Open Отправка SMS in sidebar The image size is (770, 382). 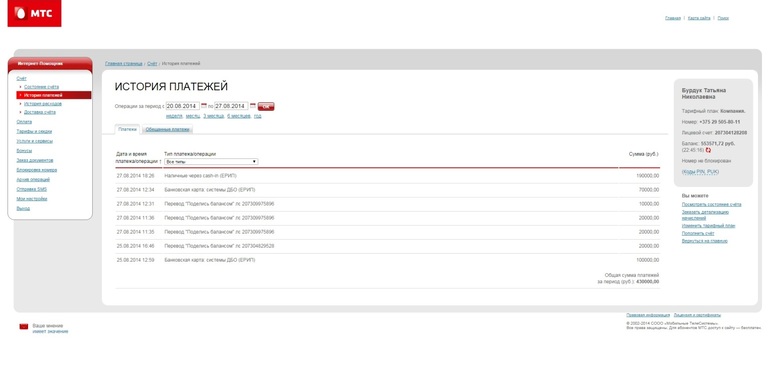[x=31, y=189]
